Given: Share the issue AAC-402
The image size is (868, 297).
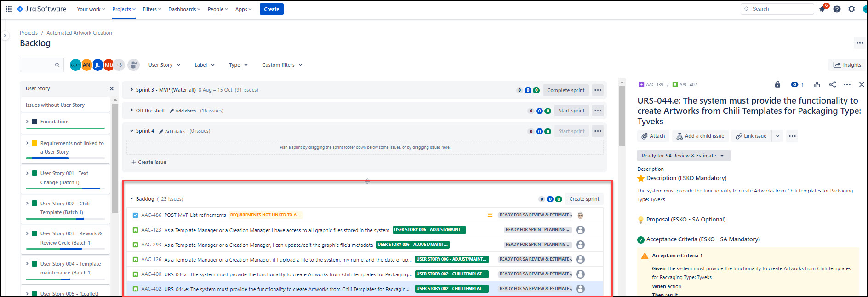Looking at the screenshot, I should click(x=833, y=84).
